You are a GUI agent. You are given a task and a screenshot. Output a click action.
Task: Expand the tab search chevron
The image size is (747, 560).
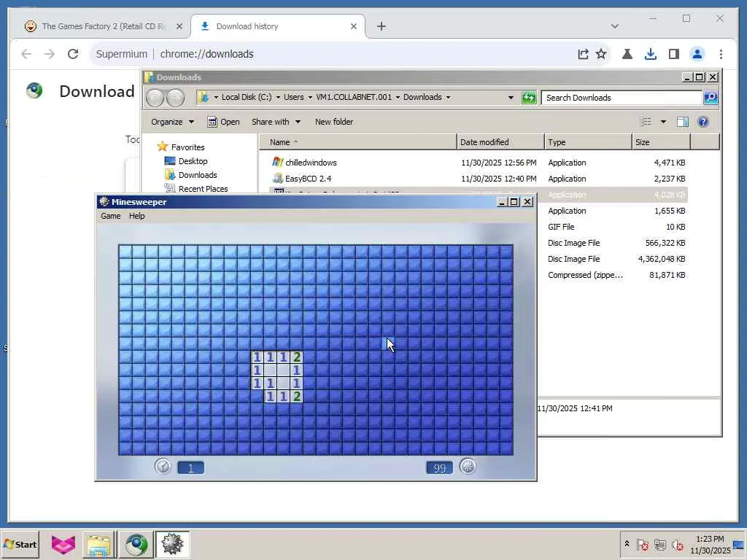point(614,26)
